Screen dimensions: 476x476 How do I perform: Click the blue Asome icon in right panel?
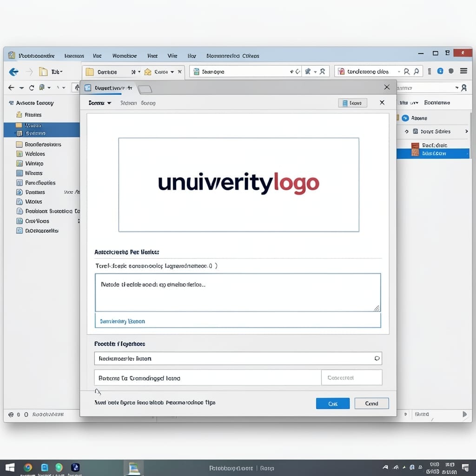pyautogui.click(x=405, y=118)
